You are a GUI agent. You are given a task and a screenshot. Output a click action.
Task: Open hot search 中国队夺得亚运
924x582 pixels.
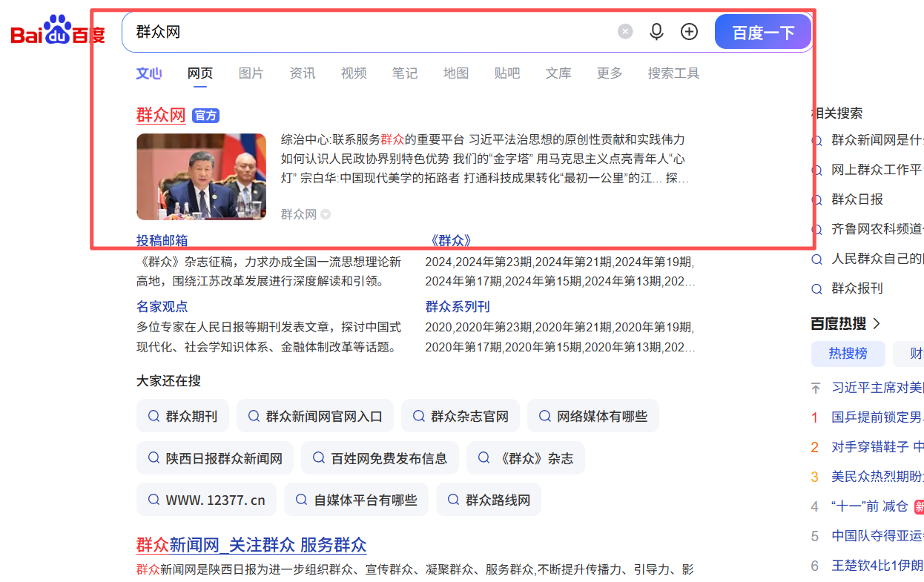[x=878, y=535]
